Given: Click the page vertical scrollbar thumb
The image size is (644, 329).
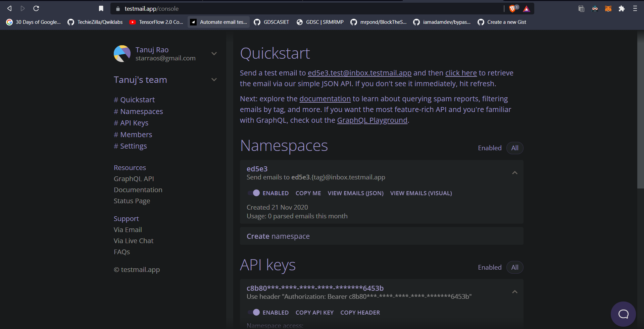Looking at the screenshot, I should pyautogui.click(x=640, y=111).
